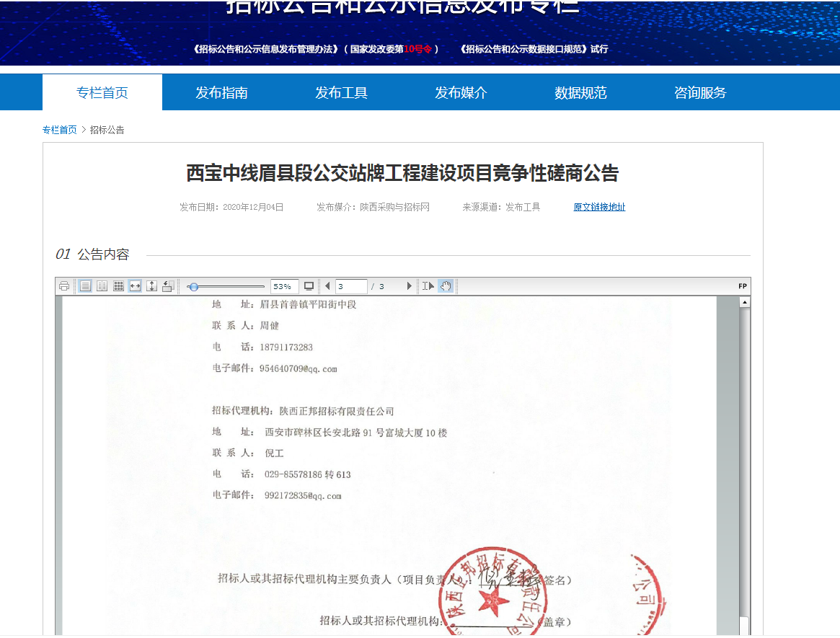The height and width of the screenshot is (638, 840).
Task: Show pages as thumbnail grid
Action: pos(118,286)
